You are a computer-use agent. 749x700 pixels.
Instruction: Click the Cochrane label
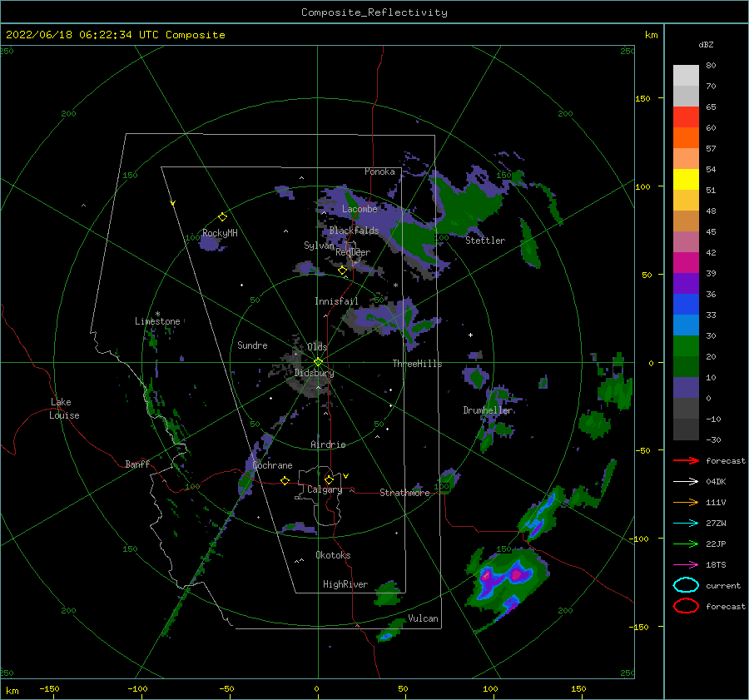272,465
